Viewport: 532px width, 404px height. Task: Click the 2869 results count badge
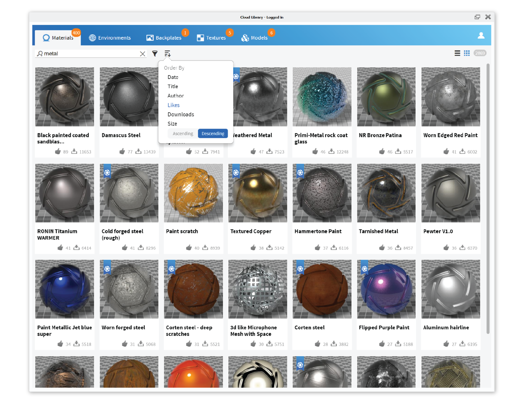[x=480, y=53]
